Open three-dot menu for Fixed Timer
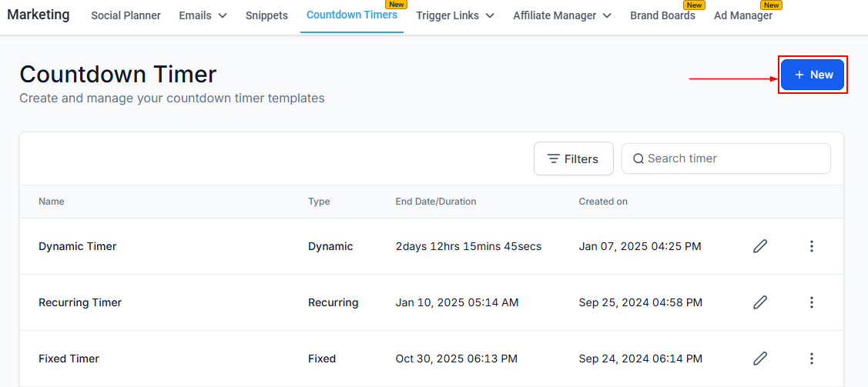 tap(811, 359)
